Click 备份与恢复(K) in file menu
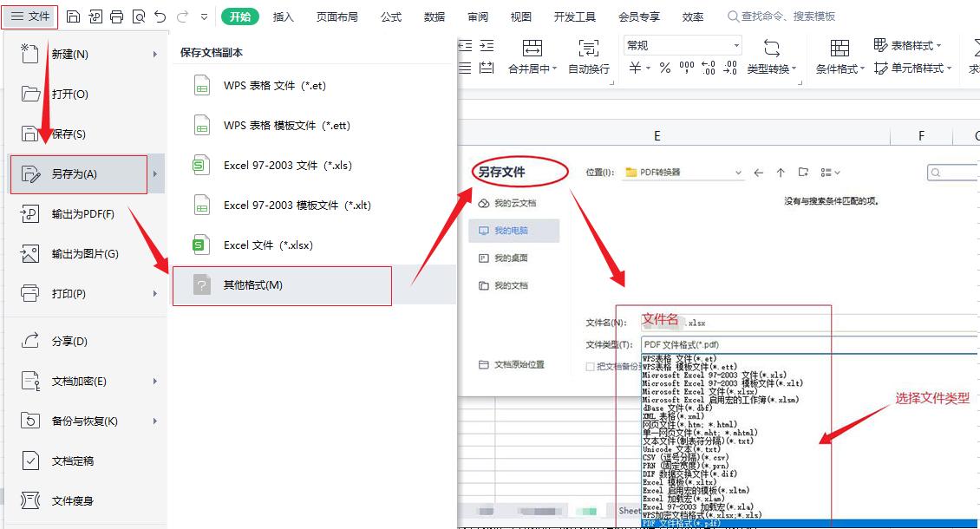The image size is (980, 529). [x=86, y=421]
